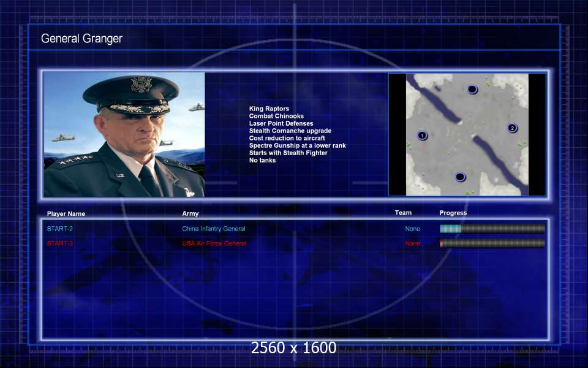Click the General Granger portrait image
Viewport: 588px width, 368px height.
[124, 134]
